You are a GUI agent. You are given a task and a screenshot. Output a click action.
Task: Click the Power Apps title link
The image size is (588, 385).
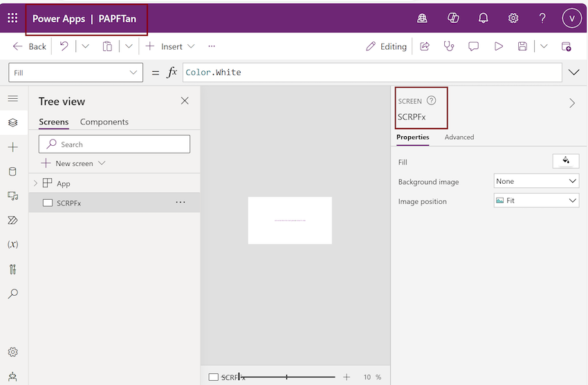pyautogui.click(x=59, y=19)
